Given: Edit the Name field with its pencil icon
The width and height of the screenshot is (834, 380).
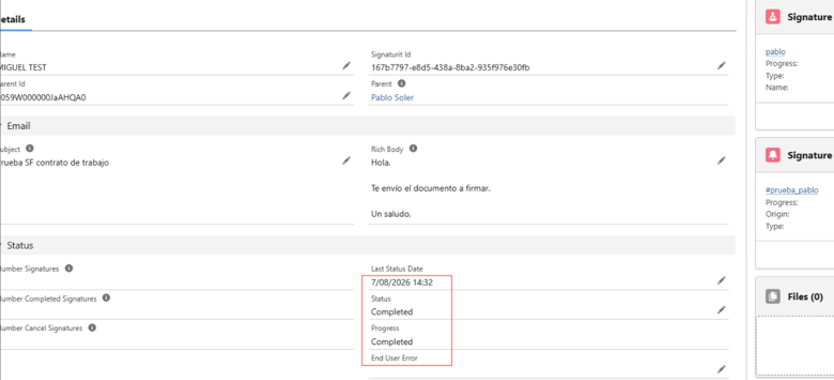Looking at the screenshot, I should coord(347,65).
